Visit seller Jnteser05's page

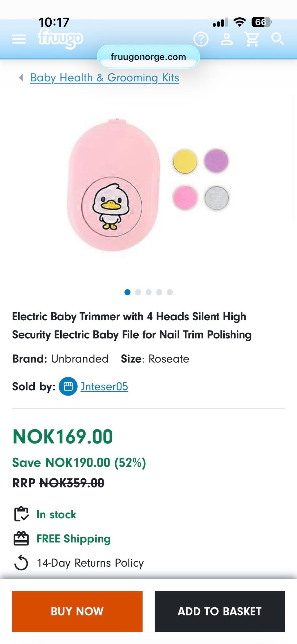pyautogui.click(x=104, y=386)
